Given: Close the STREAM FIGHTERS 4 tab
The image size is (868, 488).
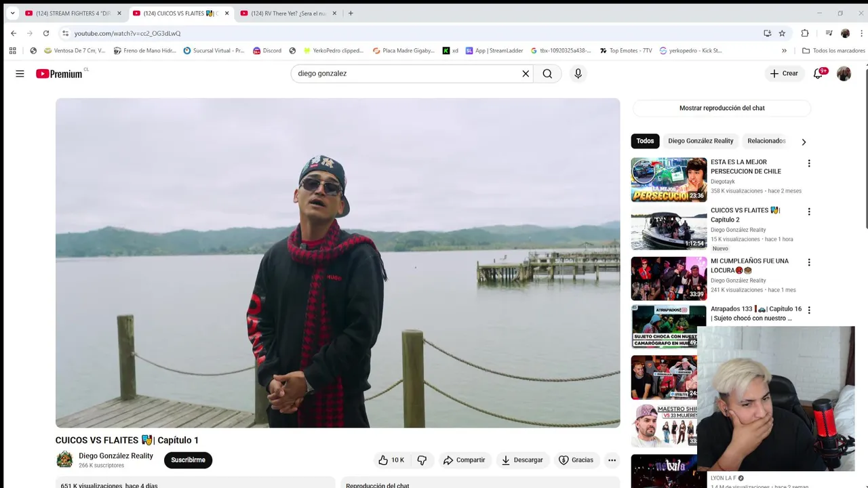Looking at the screenshot, I should 119,14.
